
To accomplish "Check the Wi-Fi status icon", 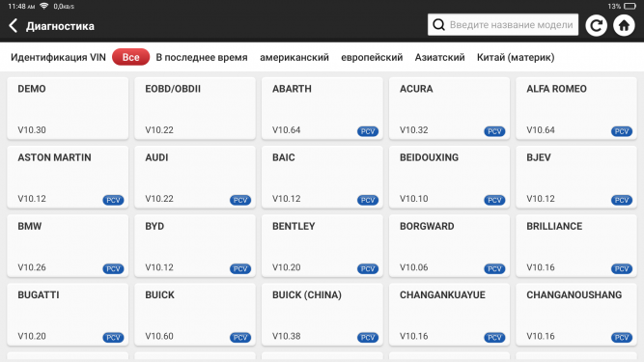I will click(x=44, y=6).
